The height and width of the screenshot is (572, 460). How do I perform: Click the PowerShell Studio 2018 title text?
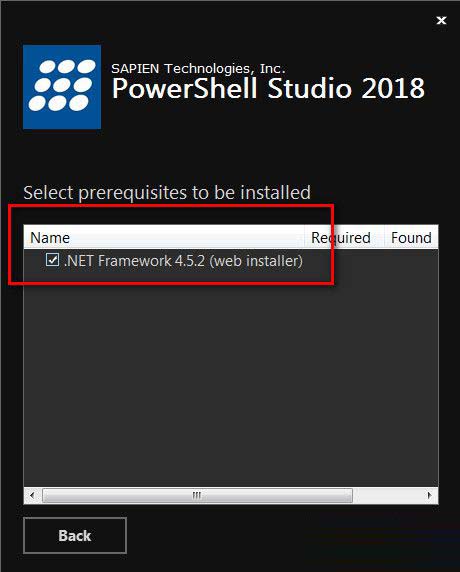[268, 88]
